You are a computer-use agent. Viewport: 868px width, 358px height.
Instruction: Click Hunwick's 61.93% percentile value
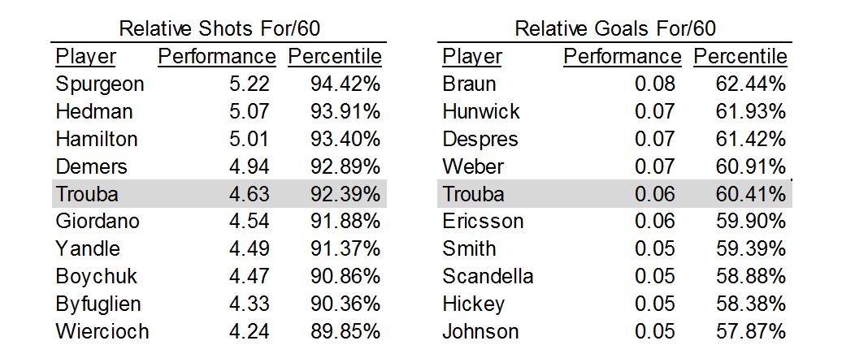(x=751, y=111)
